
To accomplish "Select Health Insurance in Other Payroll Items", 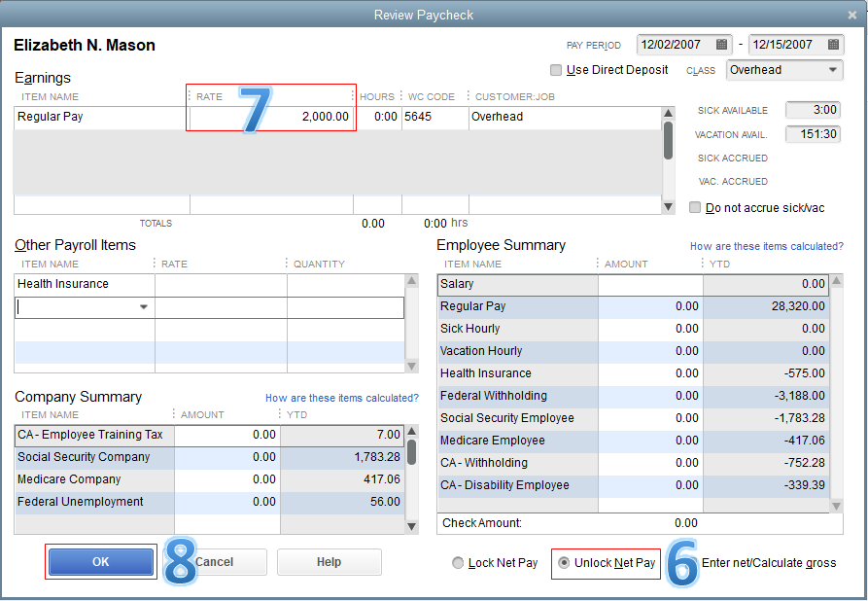I will point(85,284).
